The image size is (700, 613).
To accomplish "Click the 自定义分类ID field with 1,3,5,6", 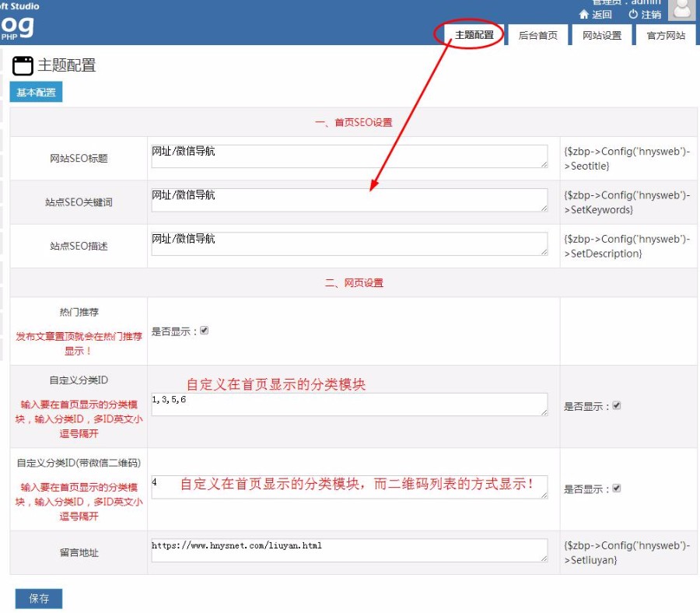I will pyautogui.click(x=349, y=405).
